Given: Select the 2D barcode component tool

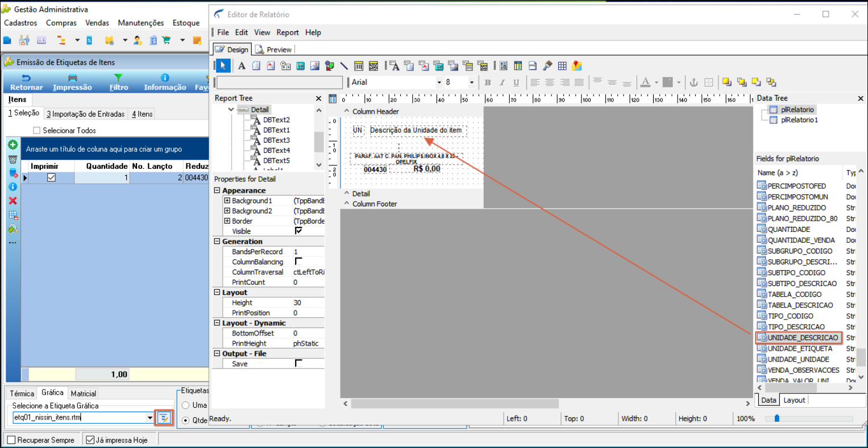Looking at the screenshot, I should 373,66.
